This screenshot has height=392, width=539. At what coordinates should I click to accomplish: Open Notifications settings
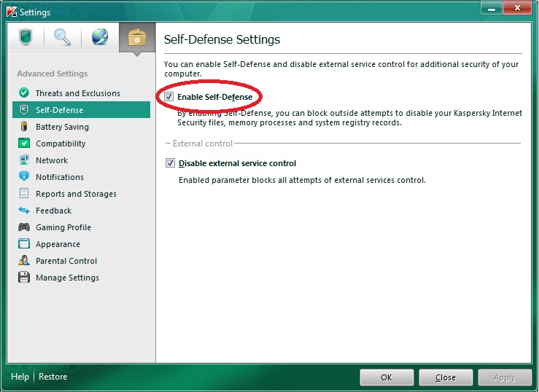(x=81, y=177)
